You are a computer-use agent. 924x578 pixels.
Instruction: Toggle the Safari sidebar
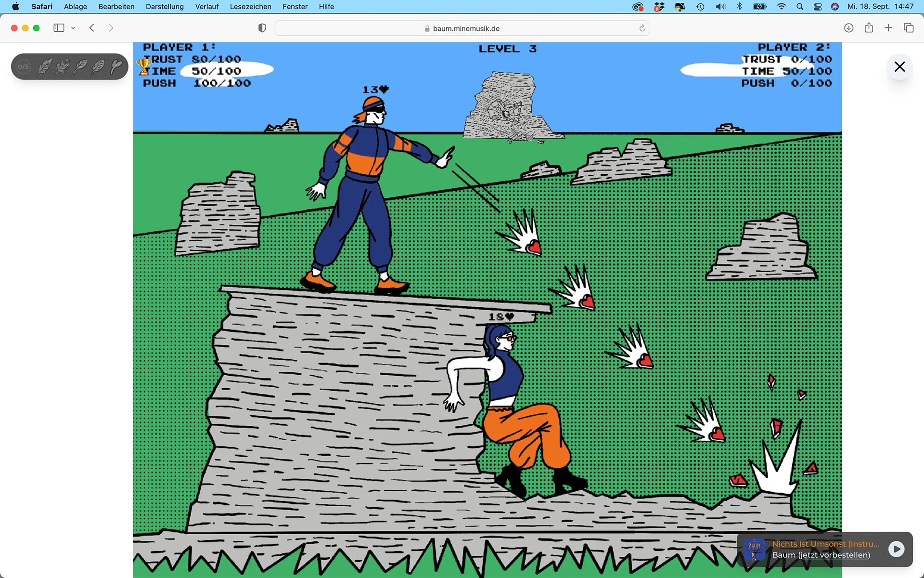[59, 28]
